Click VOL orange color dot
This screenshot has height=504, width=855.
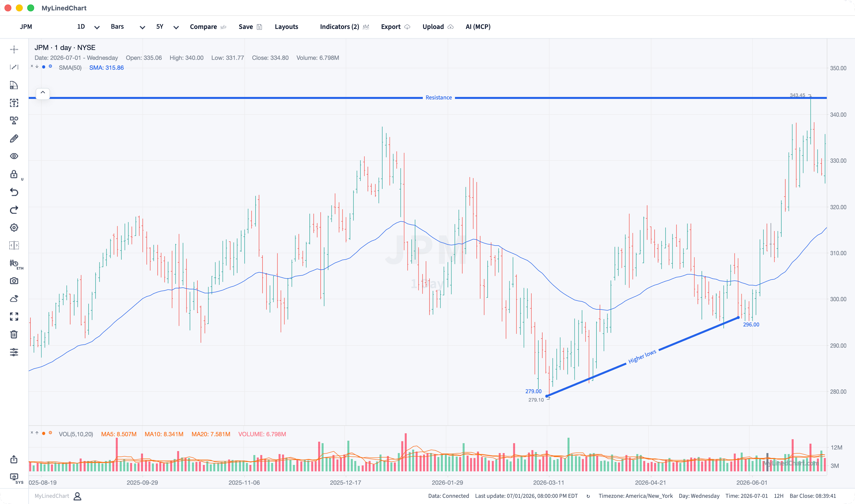click(44, 433)
